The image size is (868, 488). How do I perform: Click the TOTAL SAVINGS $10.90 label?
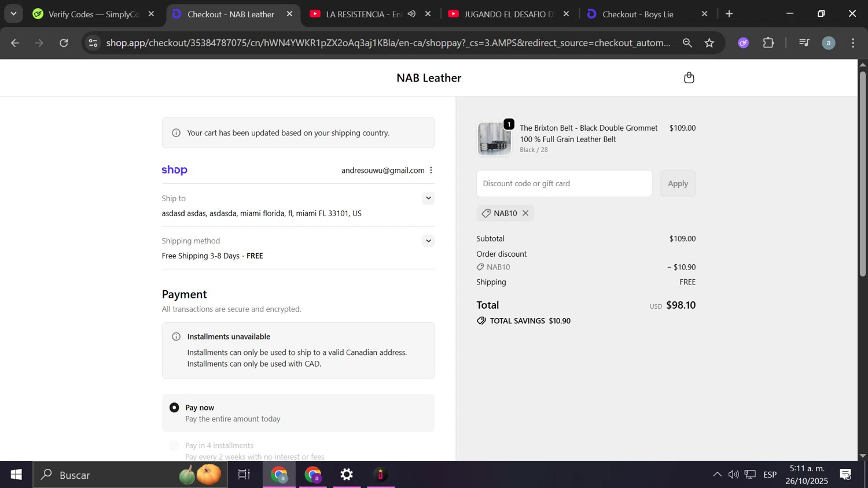coord(530,321)
